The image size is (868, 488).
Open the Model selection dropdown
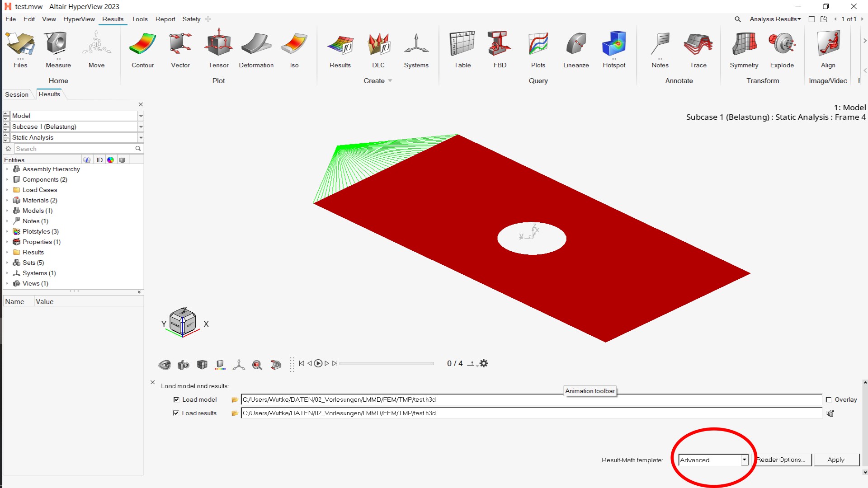pyautogui.click(x=141, y=116)
